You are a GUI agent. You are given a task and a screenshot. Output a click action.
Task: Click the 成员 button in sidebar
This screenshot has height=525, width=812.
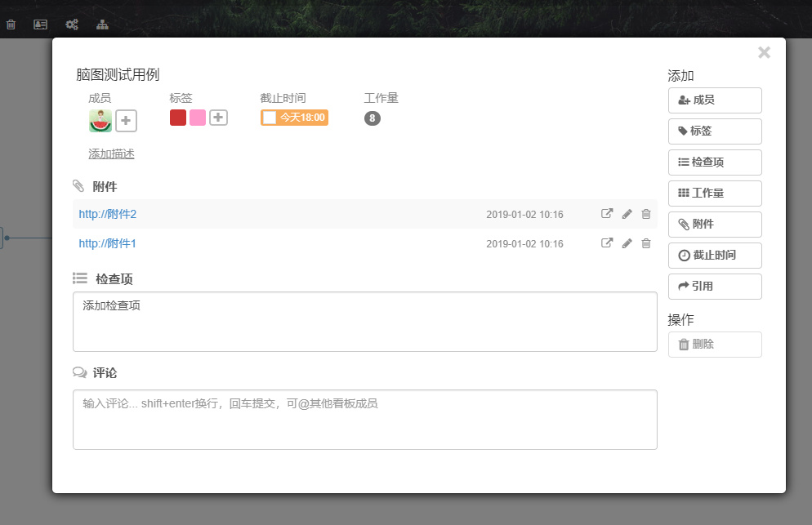tap(715, 100)
